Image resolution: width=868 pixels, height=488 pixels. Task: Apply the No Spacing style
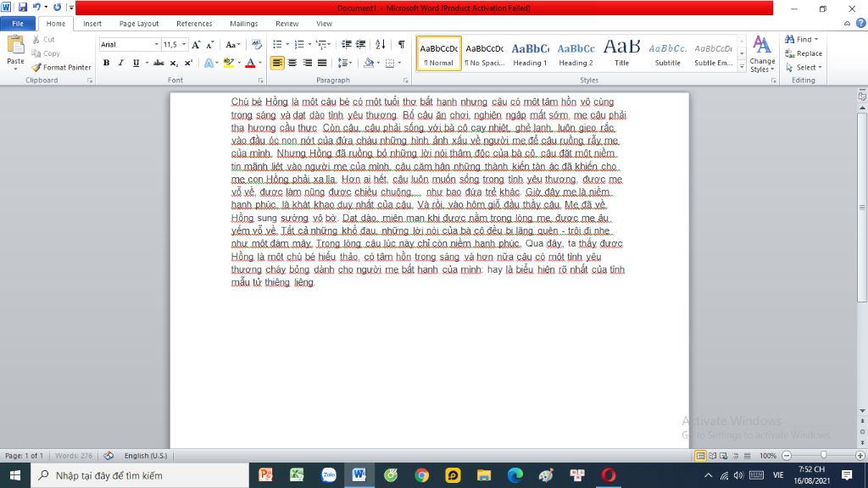tap(484, 53)
